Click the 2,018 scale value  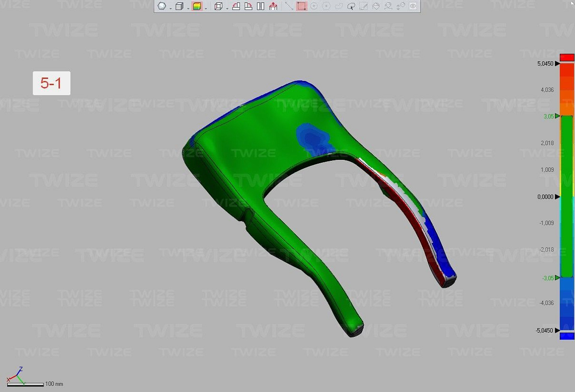click(x=547, y=143)
